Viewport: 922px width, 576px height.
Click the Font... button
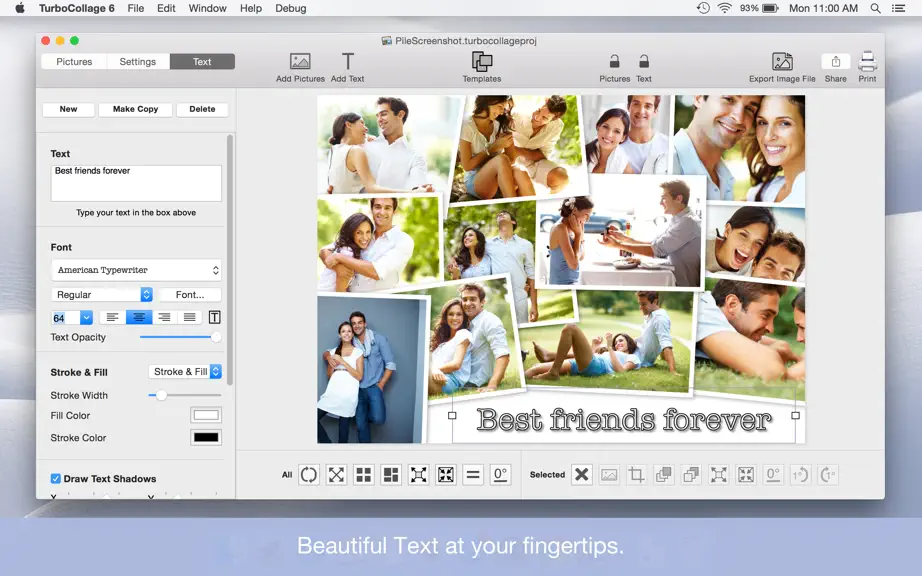[190, 294]
